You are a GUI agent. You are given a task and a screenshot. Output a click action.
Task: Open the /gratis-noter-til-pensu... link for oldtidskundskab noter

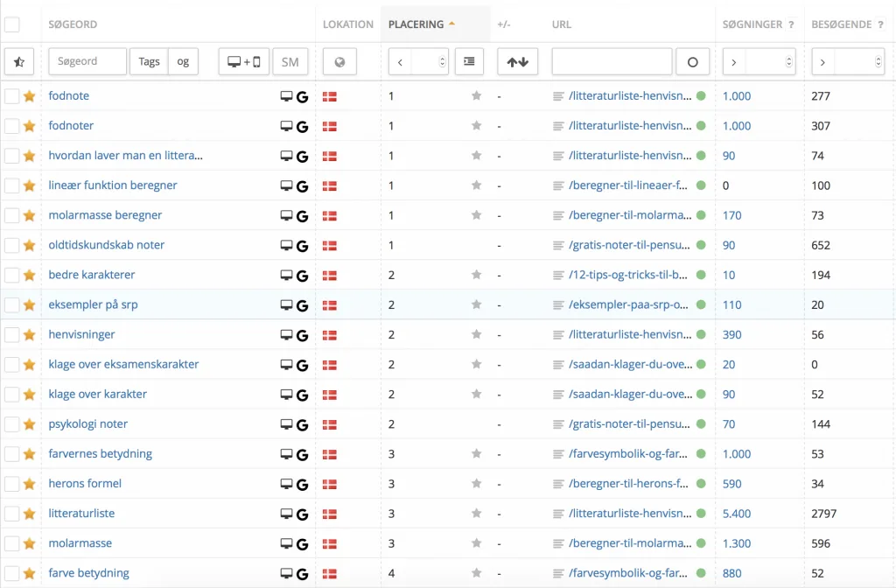click(x=629, y=245)
